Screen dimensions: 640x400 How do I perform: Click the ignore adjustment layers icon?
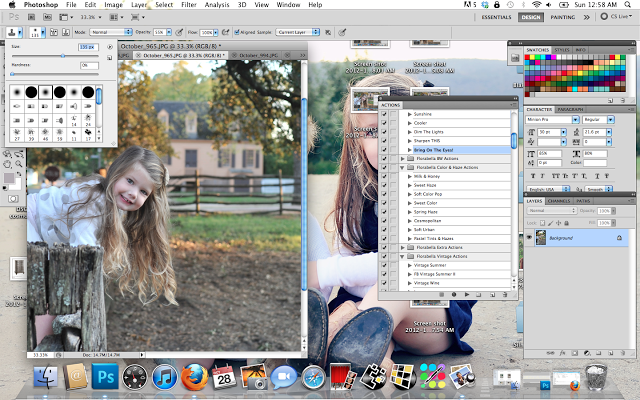pos(328,32)
